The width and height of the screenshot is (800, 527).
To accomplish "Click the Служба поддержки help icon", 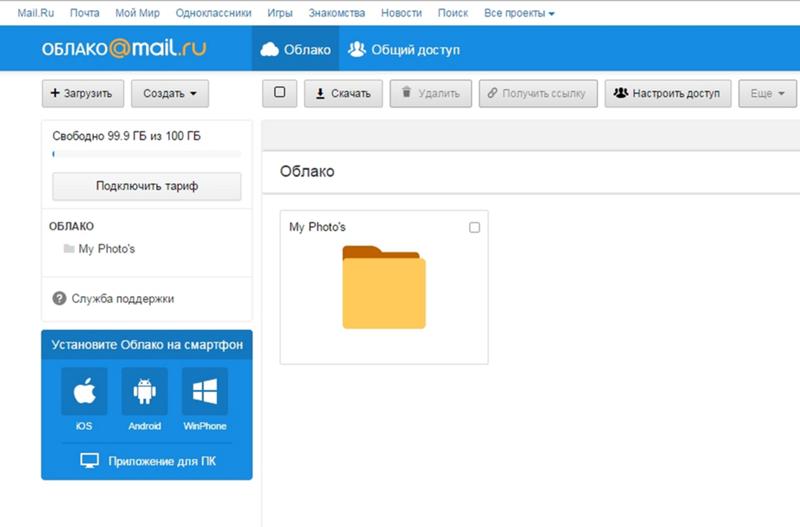I will pos(59,298).
